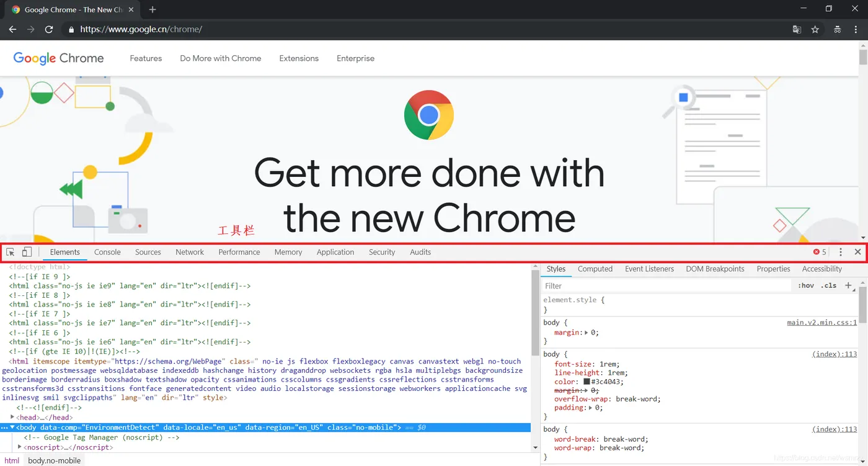This screenshot has width=868, height=466.
Task: Open the Extensions navigation link
Action: [x=299, y=58]
